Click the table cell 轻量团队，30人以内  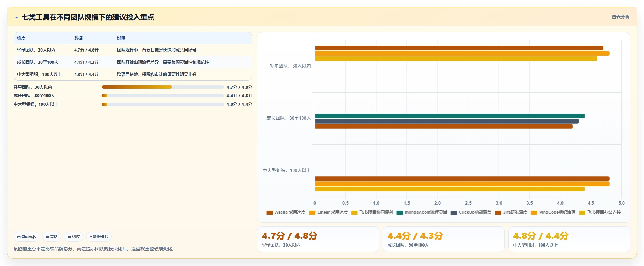(36, 50)
